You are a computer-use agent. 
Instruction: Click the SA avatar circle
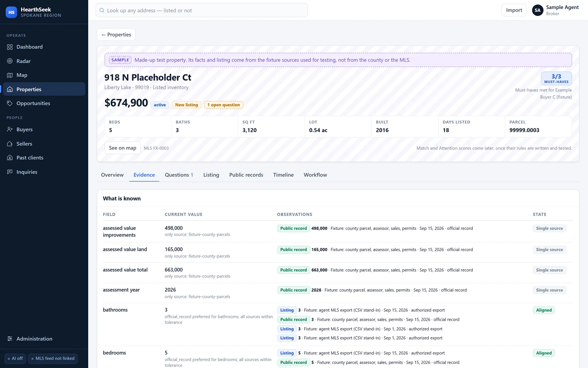coord(537,10)
